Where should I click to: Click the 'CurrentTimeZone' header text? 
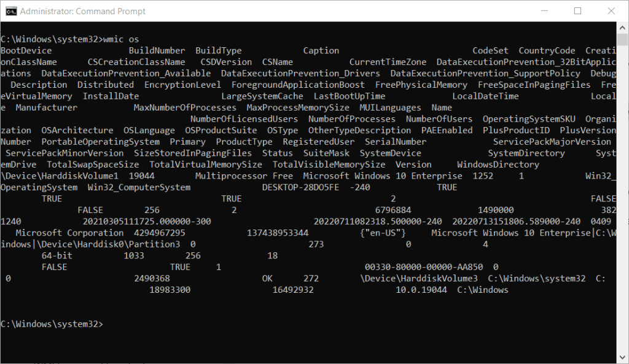click(388, 62)
